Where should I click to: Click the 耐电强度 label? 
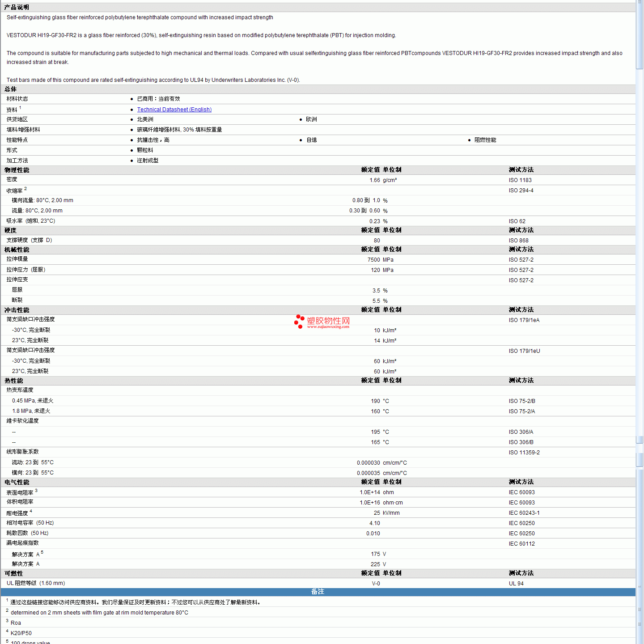pos(17,513)
